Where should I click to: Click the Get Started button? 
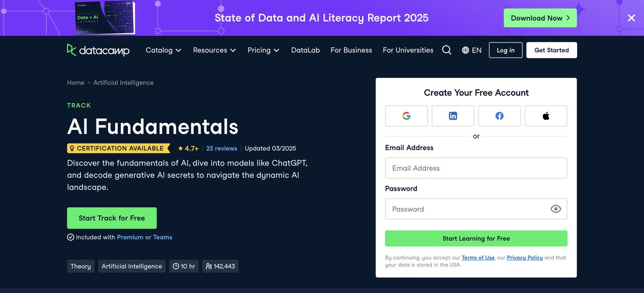click(x=551, y=50)
